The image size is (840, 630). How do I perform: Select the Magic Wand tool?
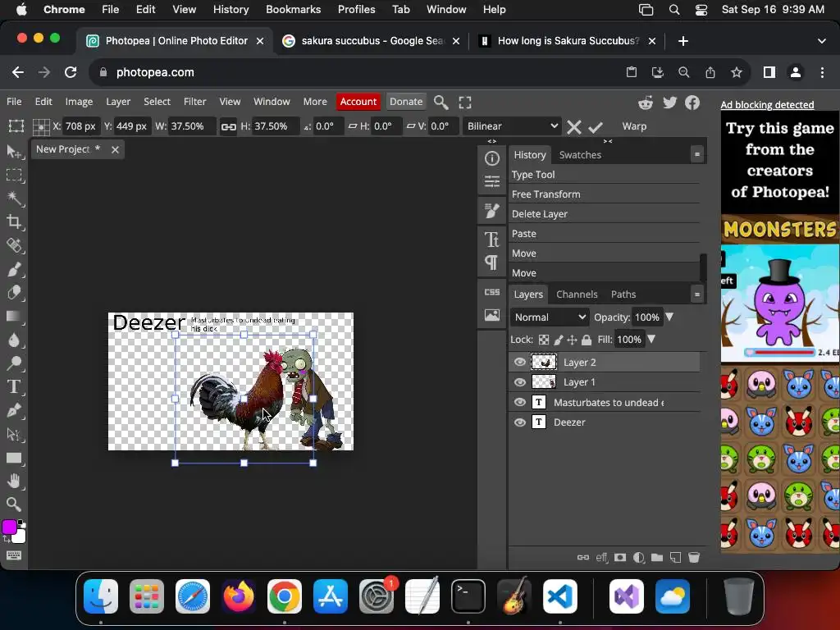click(14, 199)
